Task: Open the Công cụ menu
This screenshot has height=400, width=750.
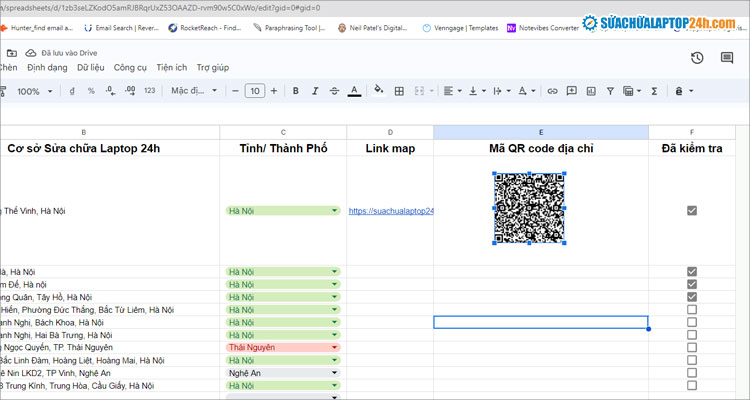Action: (130, 67)
